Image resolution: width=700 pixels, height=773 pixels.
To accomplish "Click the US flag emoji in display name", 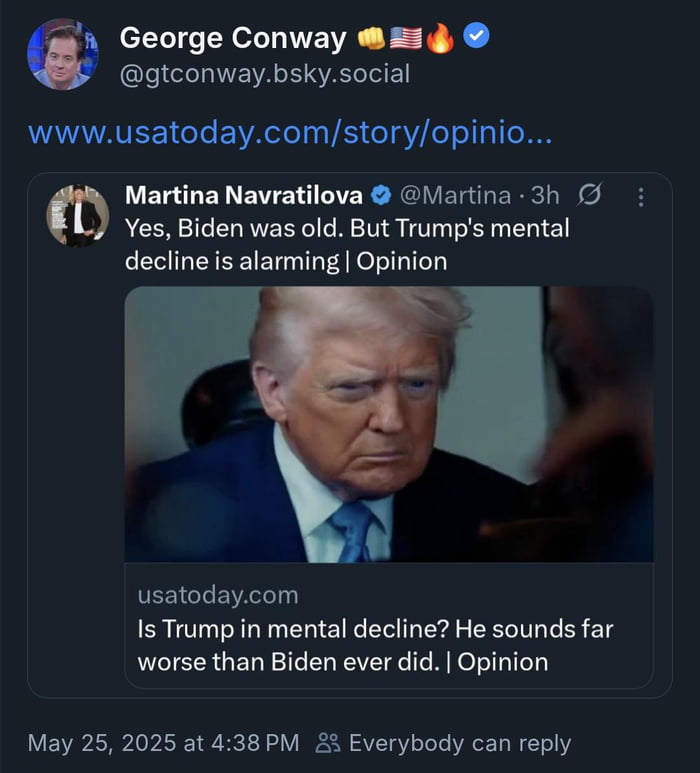I will [x=405, y=39].
